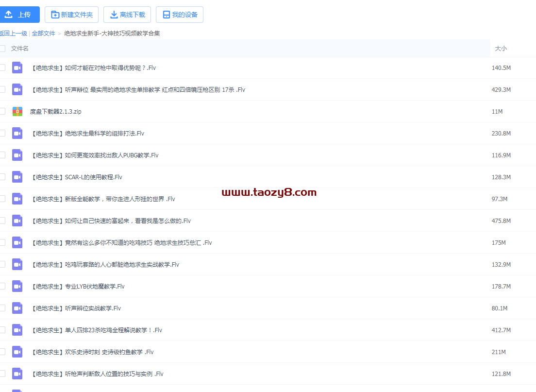Click the video icon beside the SCAR-L使用教程 file
This screenshot has height=392, width=536.
(x=17, y=177)
